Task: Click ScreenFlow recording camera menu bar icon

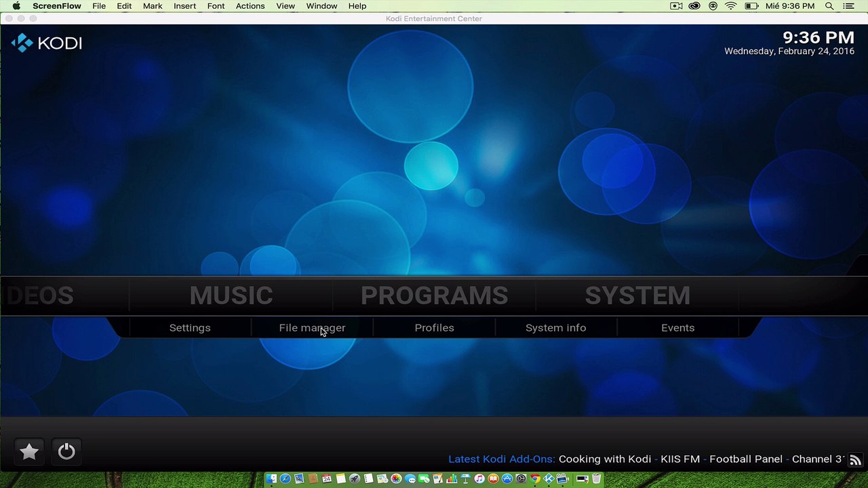Action: [x=676, y=6]
